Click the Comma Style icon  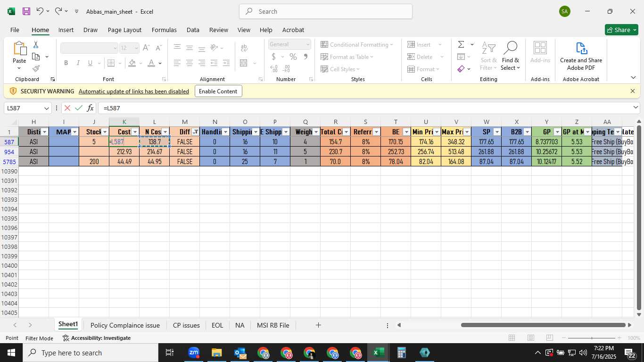click(x=305, y=57)
